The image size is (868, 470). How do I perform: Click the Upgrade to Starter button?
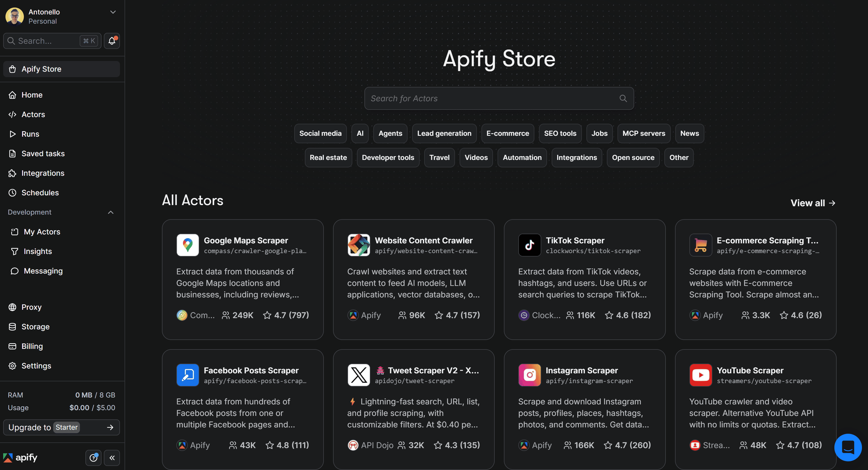pyautogui.click(x=61, y=427)
